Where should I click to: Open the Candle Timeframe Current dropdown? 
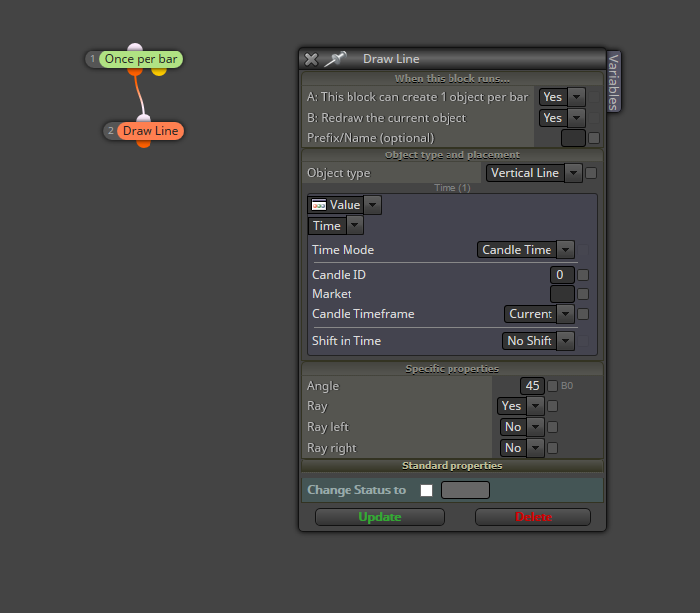click(x=539, y=314)
